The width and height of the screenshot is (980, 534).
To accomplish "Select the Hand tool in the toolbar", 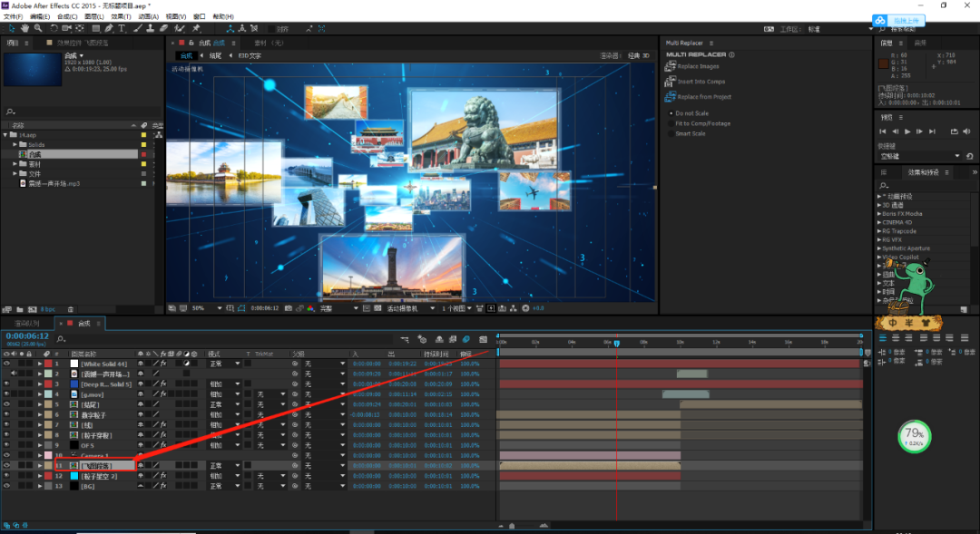I will (24, 28).
